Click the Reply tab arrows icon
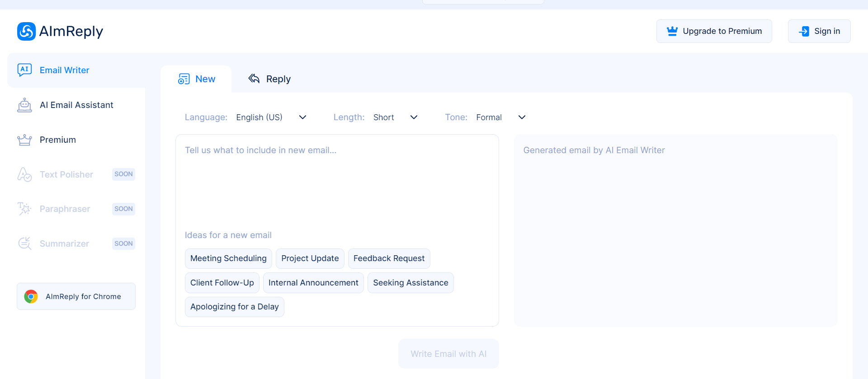The height and width of the screenshot is (379, 868). 254,79
